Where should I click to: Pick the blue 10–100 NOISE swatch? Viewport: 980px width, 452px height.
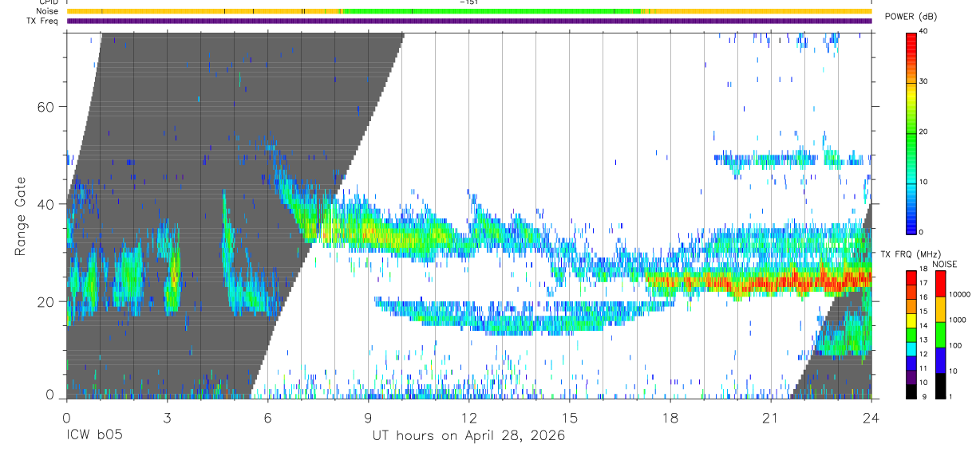point(939,360)
